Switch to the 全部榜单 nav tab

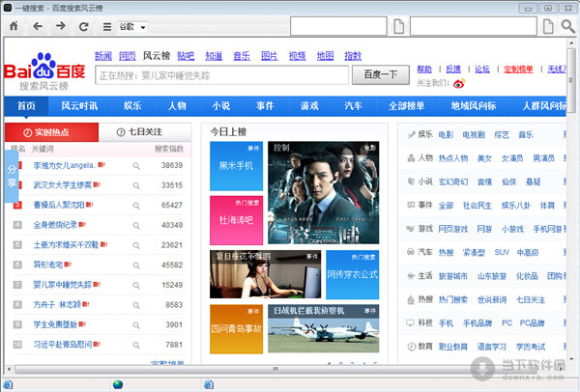406,106
